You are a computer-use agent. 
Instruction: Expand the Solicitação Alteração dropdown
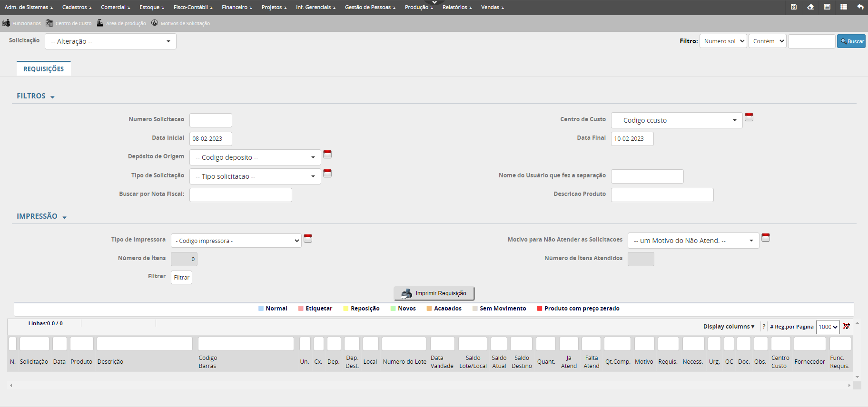click(110, 41)
